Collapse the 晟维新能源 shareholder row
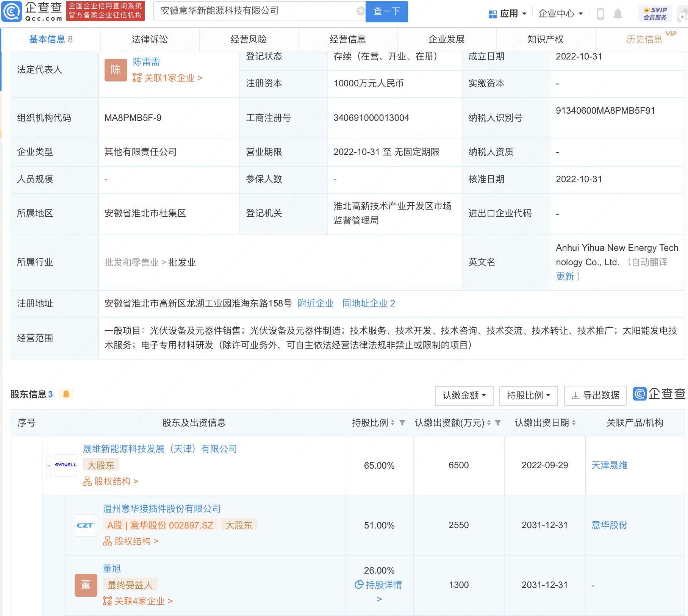 tap(49, 466)
